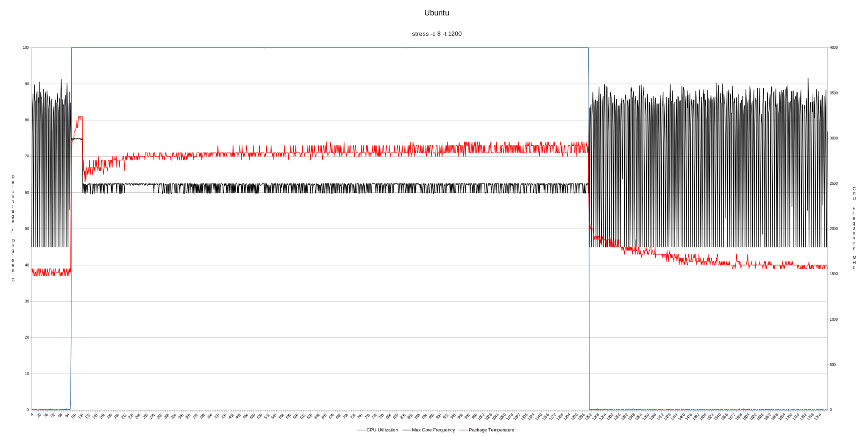Select the "40" percentage axis tick label
The width and height of the screenshot is (868, 436).
[27, 265]
